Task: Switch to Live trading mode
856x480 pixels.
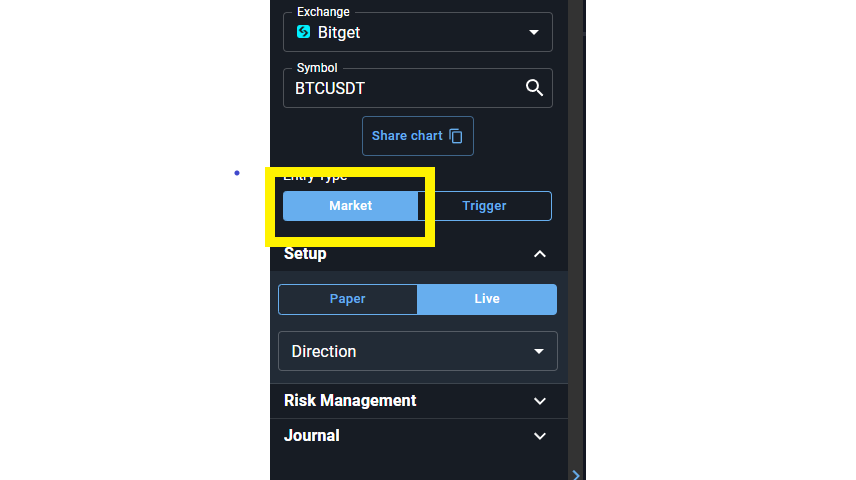Action: click(x=487, y=299)
